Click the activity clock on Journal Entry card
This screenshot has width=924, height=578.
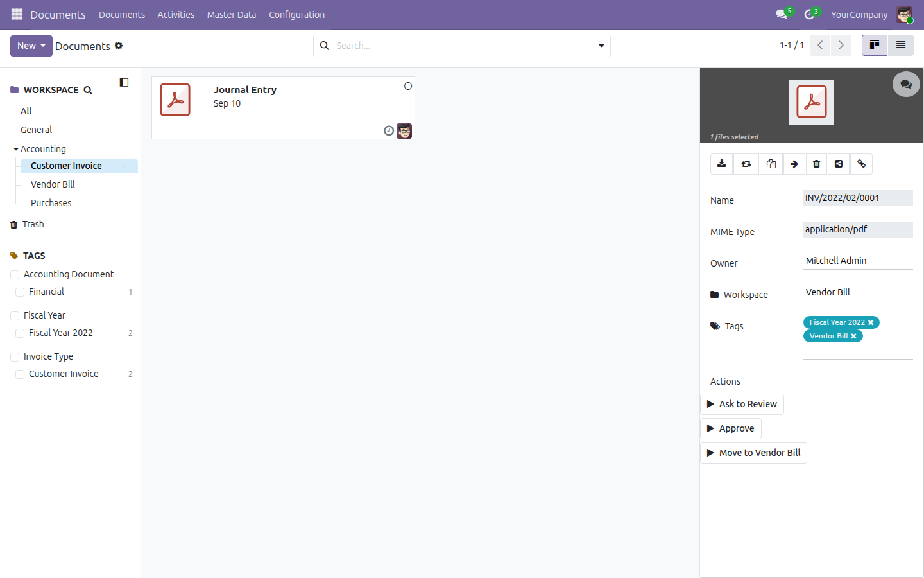point(389,131)
